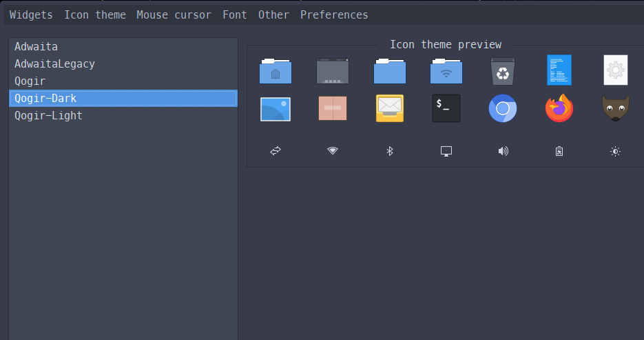Click the blue text document icon
This screenshot has height=340, width=644.
point(559,70)
